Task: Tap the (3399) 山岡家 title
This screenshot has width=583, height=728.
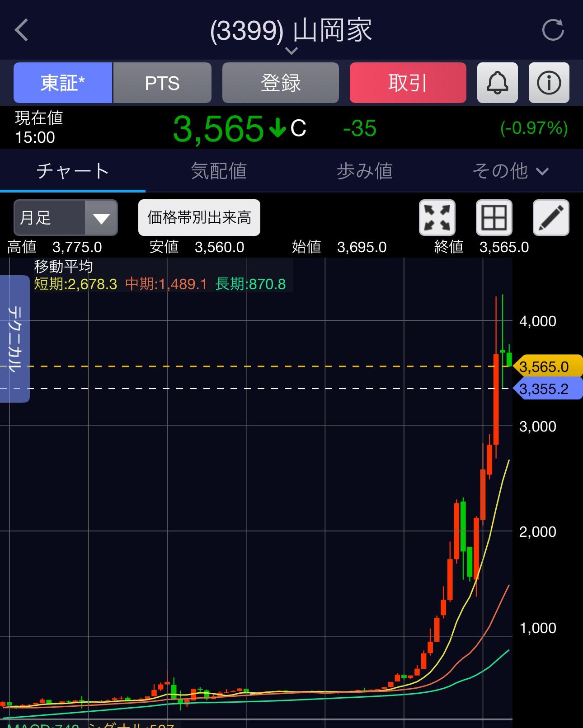Action: [x=291, y=31]
